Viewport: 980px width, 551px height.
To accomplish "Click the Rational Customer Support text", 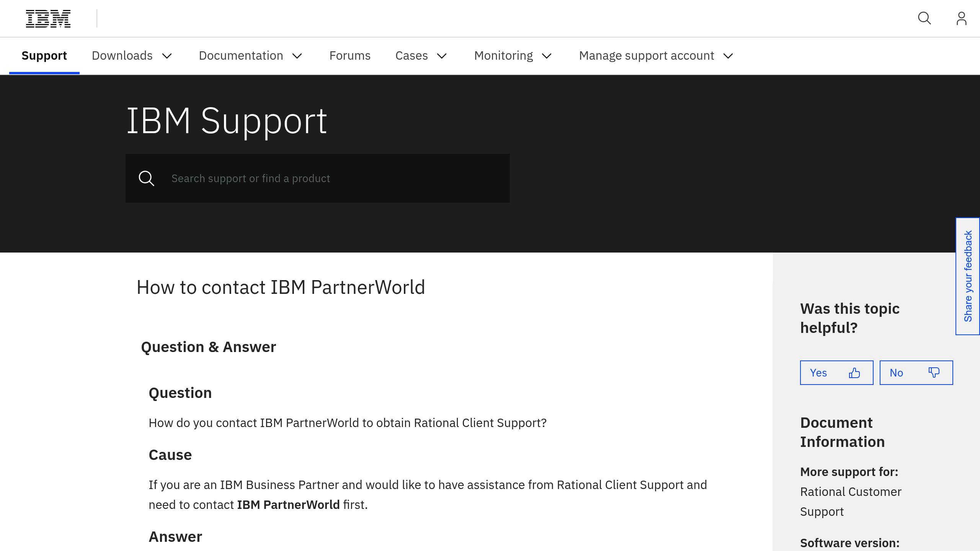I will [851, 502].
